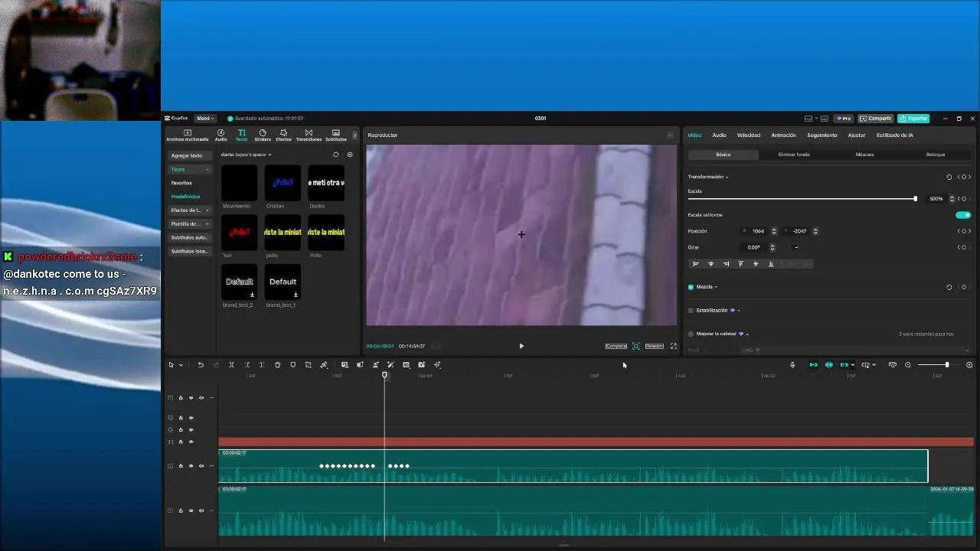Open the Transiciones panel
Image resolution: width=980 pixels, height=551 pixels.
[309, 135]
